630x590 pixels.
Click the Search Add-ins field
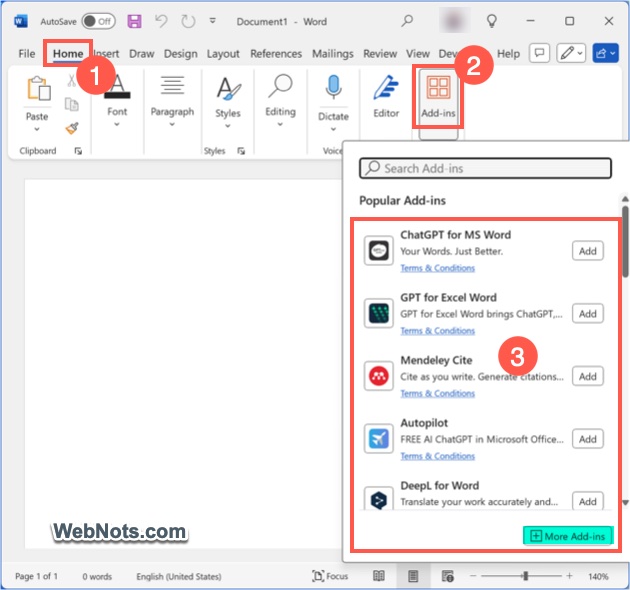pos(485,168)
